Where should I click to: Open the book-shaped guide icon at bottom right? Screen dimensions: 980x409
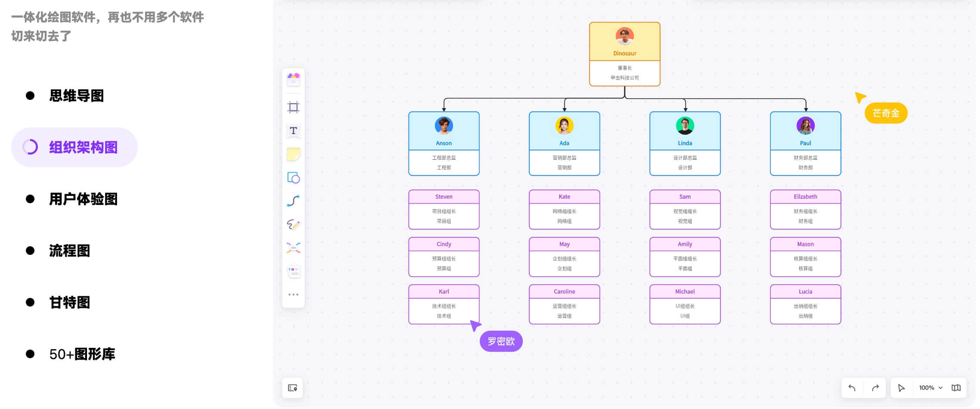(956, 388)
